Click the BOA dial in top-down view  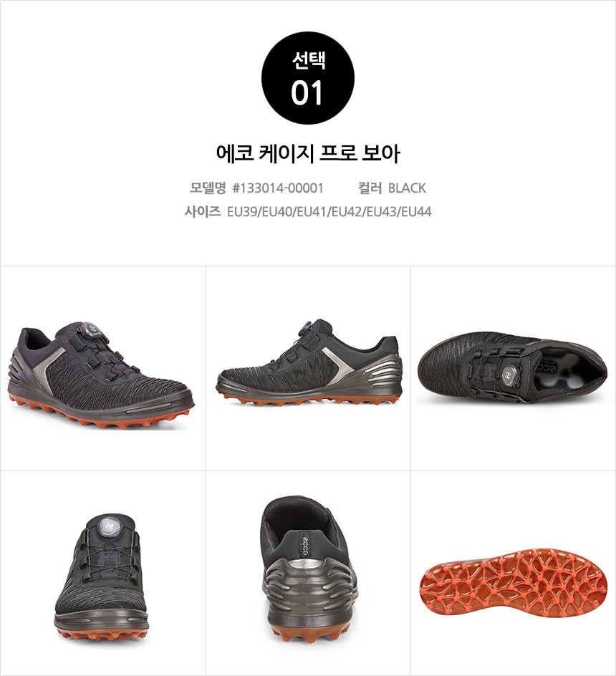tap(509, 375)
